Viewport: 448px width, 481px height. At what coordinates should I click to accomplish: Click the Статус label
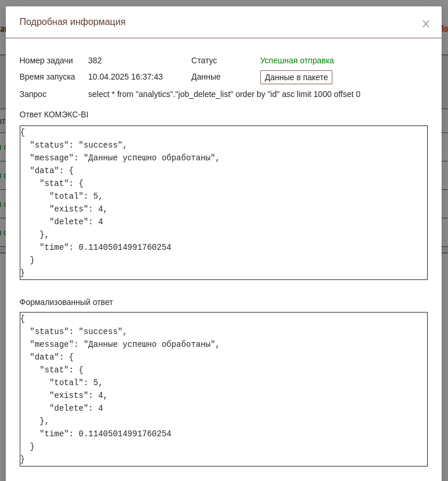(x=203, y=60)
